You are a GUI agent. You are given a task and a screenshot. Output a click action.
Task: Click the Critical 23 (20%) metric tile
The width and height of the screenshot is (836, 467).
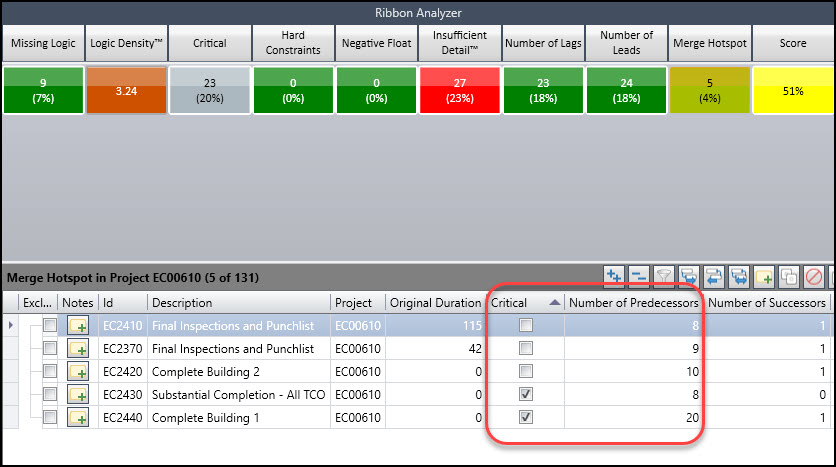point(210,90)
